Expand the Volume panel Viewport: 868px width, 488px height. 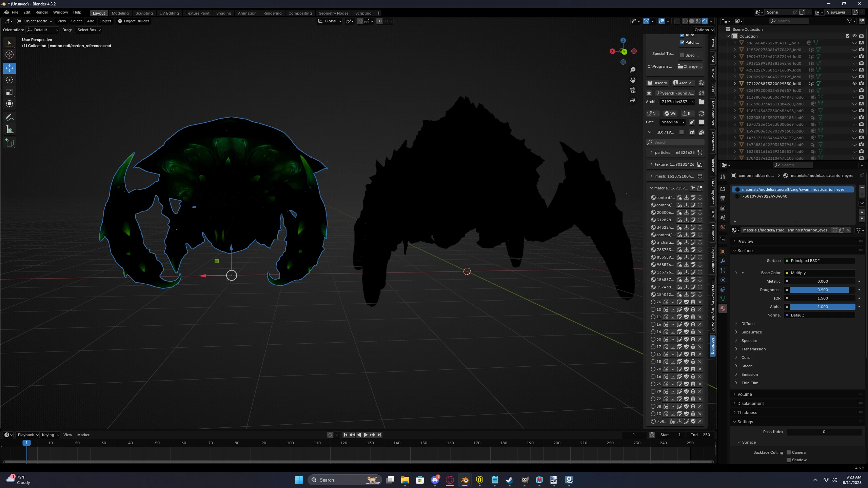744,394
